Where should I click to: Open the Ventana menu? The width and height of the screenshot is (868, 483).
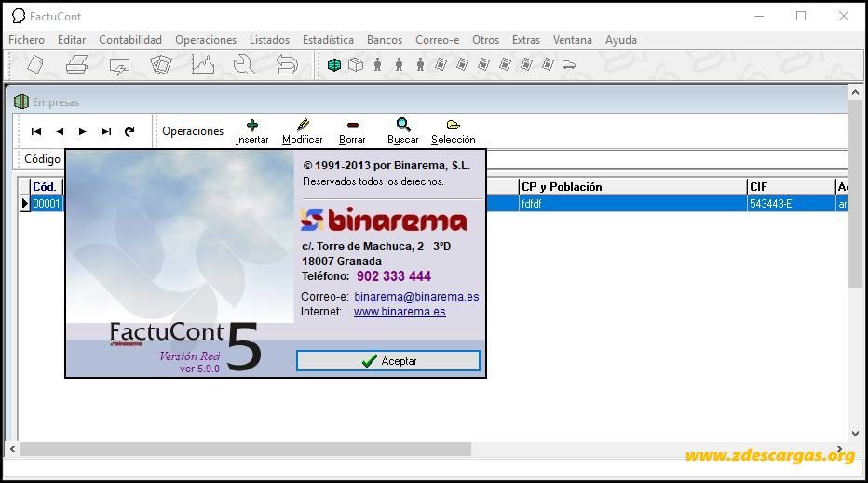[x=573, y=40]
